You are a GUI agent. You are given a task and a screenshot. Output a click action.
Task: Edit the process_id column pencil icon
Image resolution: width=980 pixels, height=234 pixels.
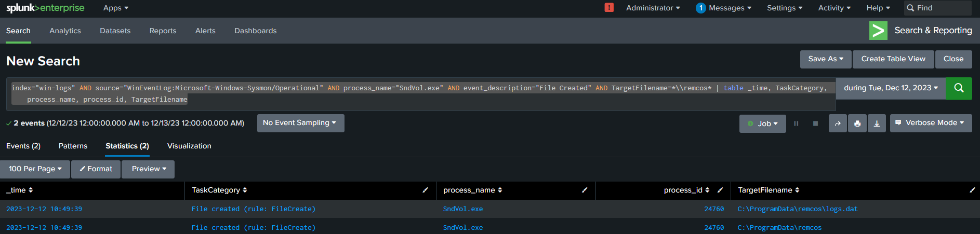[720, 190]
